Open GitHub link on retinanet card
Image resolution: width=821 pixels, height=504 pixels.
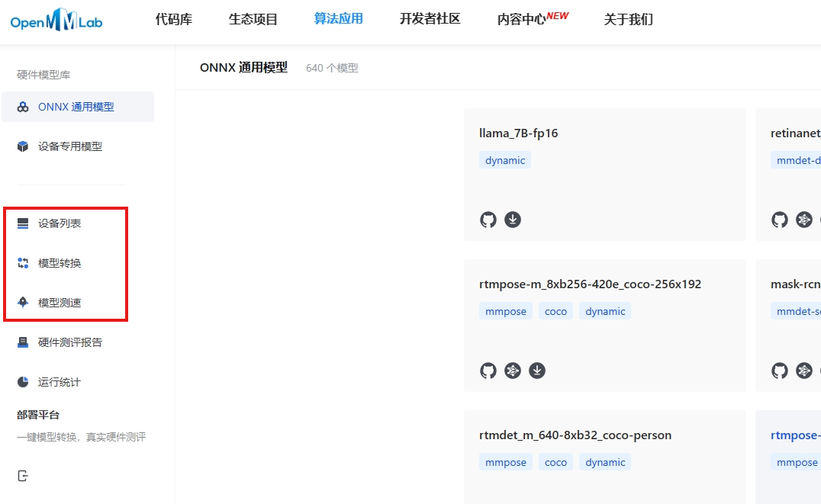click(x=780, y=220)
